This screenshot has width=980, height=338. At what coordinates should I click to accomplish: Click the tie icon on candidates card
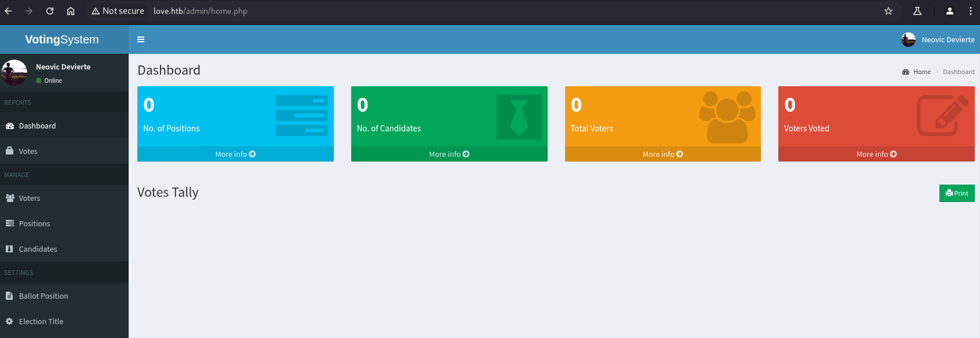pos(519,117)
